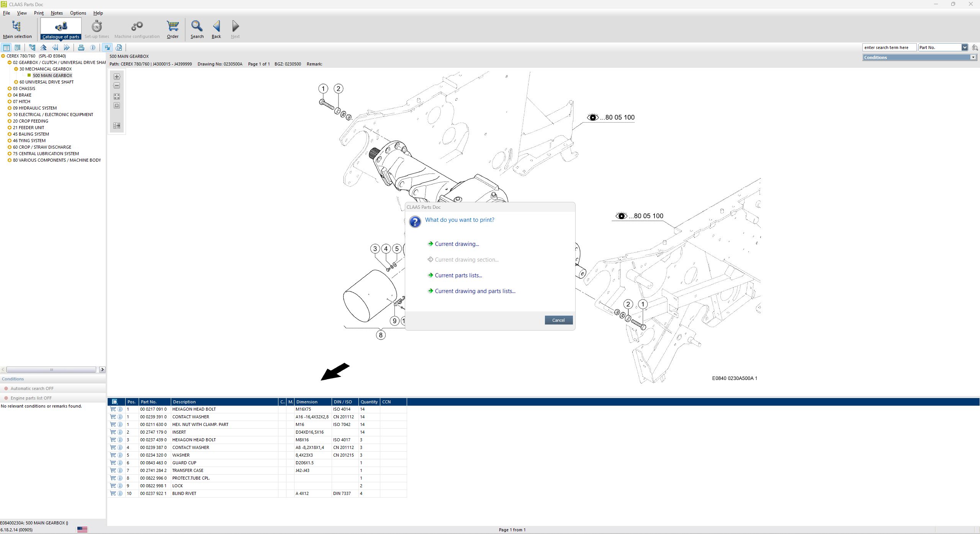Click Current drawing and parts lists option
The image size is (980, 534).
tap(475, 291)
